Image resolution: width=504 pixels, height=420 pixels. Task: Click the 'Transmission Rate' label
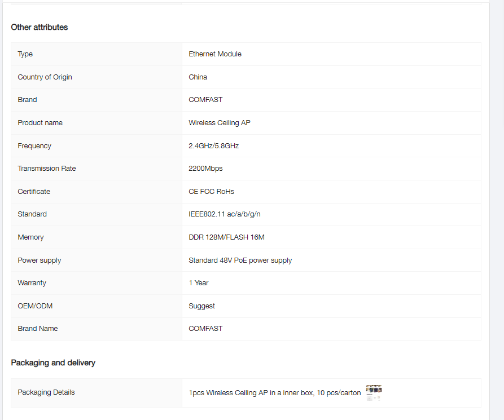(46, 168)
